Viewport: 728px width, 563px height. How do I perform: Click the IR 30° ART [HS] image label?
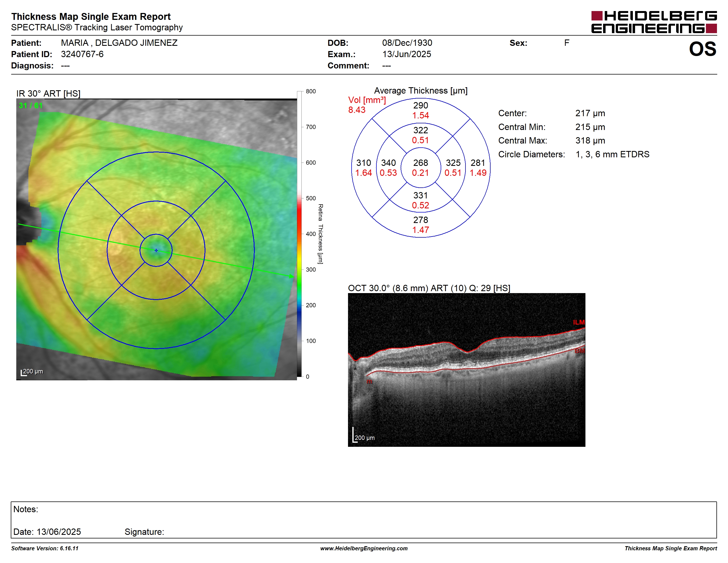48,93
